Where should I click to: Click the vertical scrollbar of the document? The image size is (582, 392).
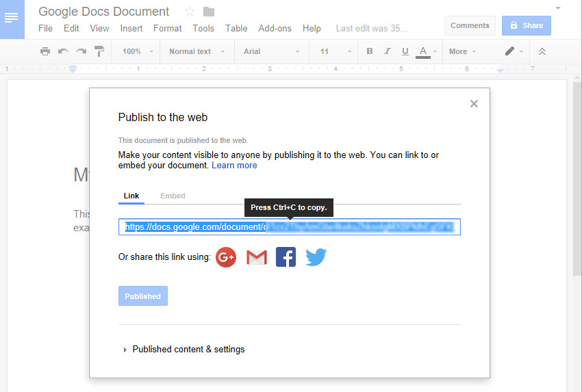click(x=577, y=179)
